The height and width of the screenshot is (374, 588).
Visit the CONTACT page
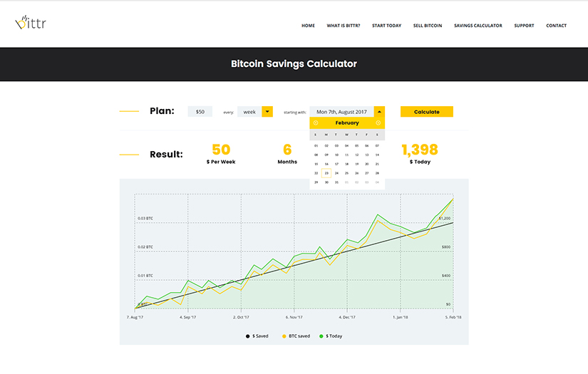coord(556,26)
